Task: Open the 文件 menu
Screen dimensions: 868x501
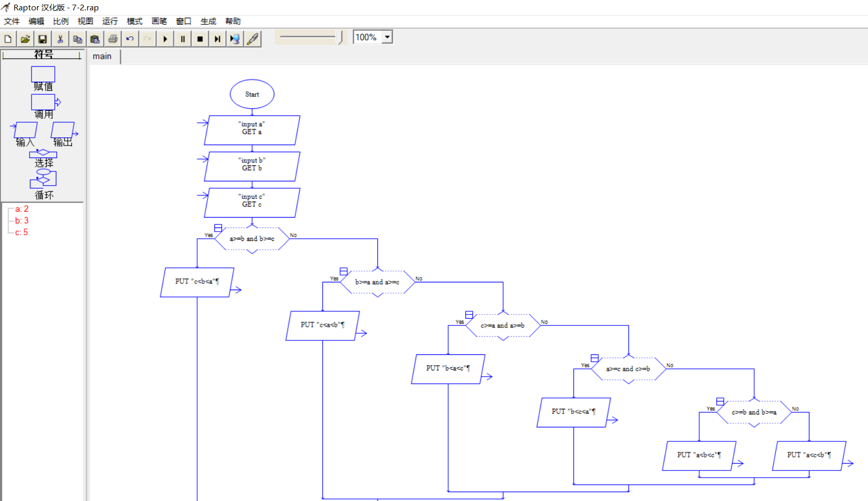Action: [11, 21]
